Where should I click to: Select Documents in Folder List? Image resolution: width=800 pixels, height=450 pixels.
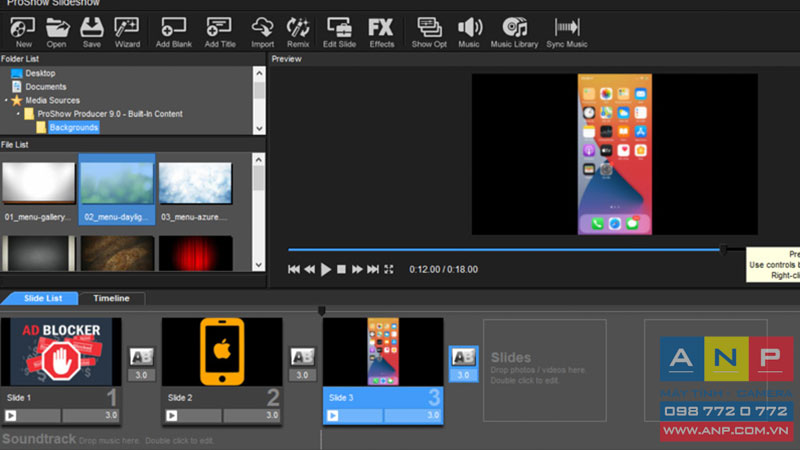(x=46, y=87)
